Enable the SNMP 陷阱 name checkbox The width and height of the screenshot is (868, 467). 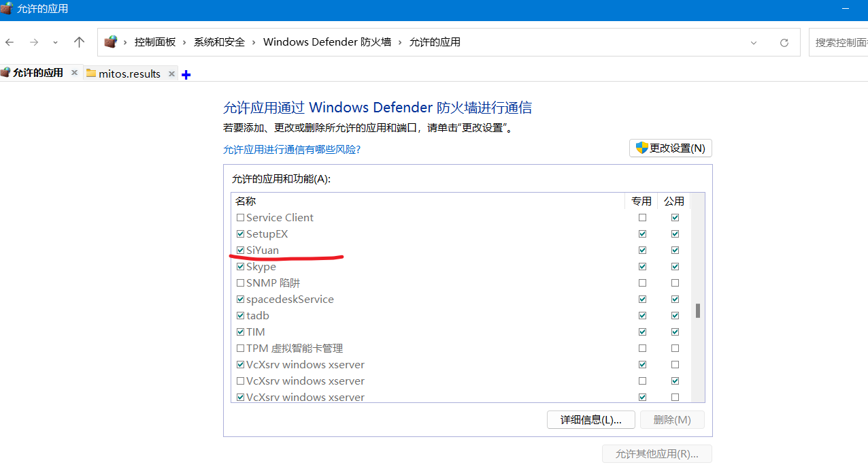(240, 283)
